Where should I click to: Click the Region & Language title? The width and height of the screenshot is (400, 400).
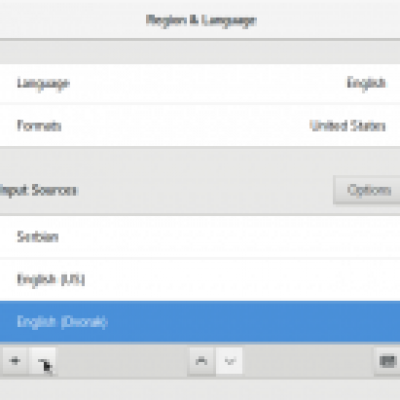click(x=201, y=20)
